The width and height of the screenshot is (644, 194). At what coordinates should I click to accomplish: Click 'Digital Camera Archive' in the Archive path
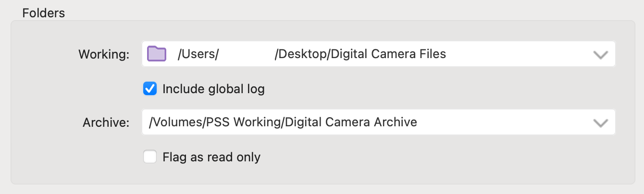pyautogui.click(x=351, y=122)
